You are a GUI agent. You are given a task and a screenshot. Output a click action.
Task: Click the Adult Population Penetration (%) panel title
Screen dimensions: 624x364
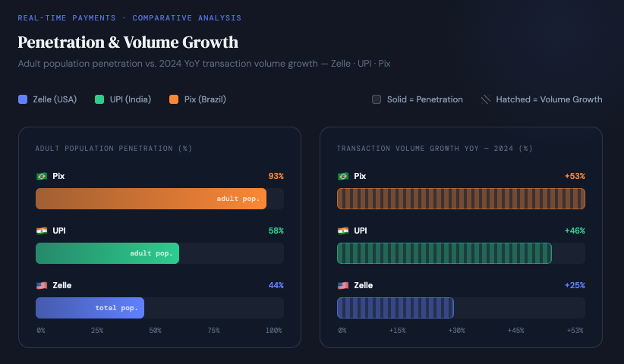114,149
